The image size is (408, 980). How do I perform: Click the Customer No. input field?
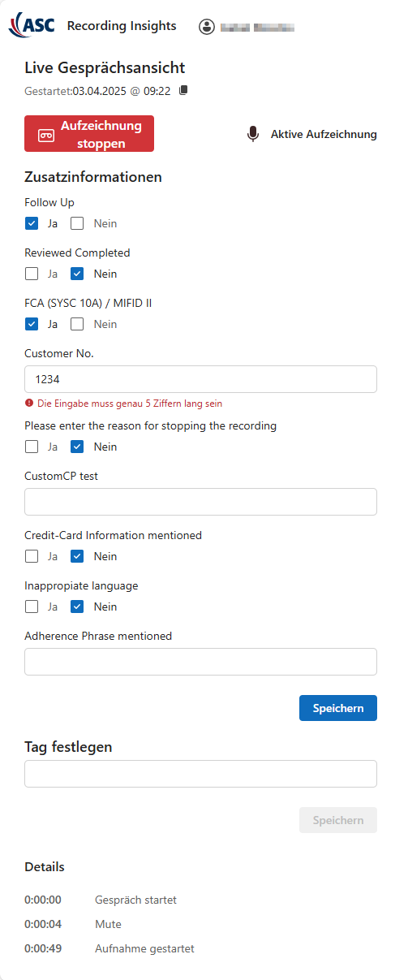[201, 379]
